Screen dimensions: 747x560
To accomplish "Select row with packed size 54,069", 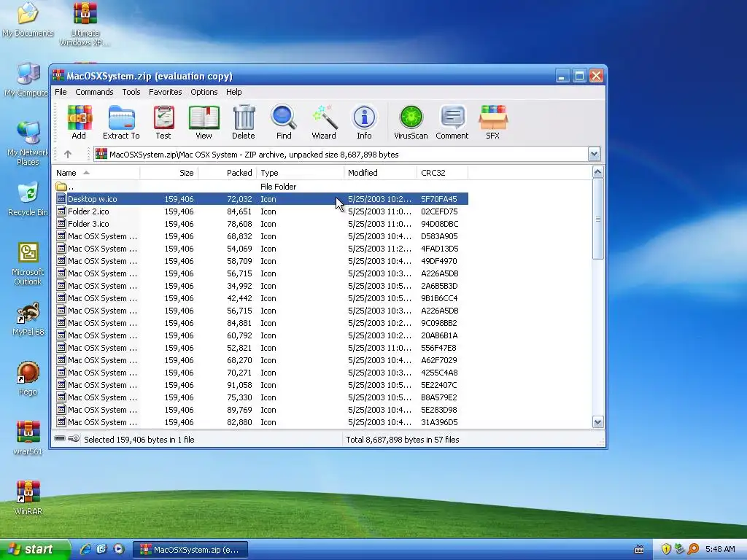I will (x=260, y=249).
